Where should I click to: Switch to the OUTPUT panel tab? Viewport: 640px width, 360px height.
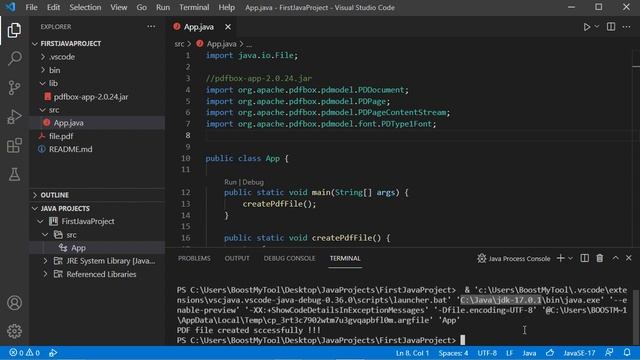pos(237,258)
